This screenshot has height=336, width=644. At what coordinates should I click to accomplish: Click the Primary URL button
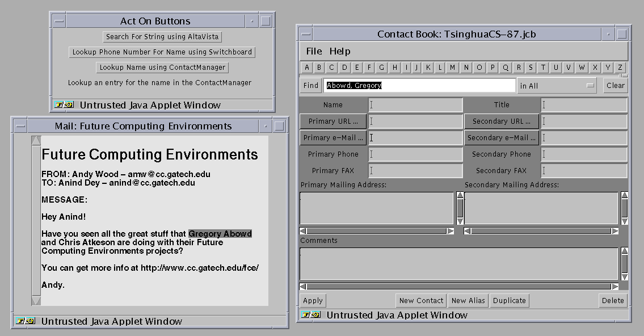pos(333,121)
